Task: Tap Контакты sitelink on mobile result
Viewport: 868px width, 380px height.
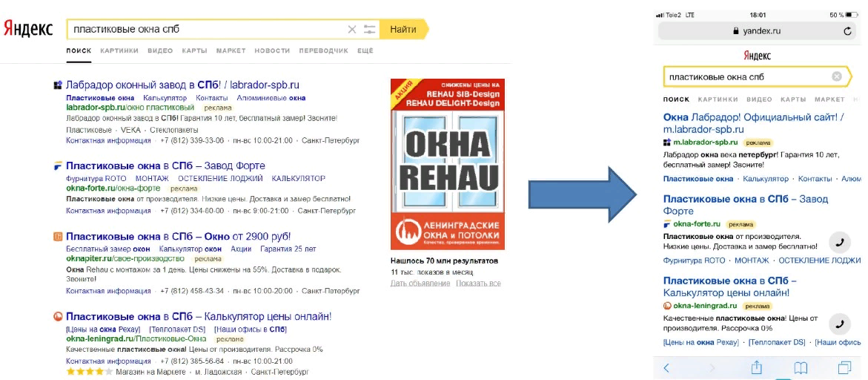Action: 815,179
